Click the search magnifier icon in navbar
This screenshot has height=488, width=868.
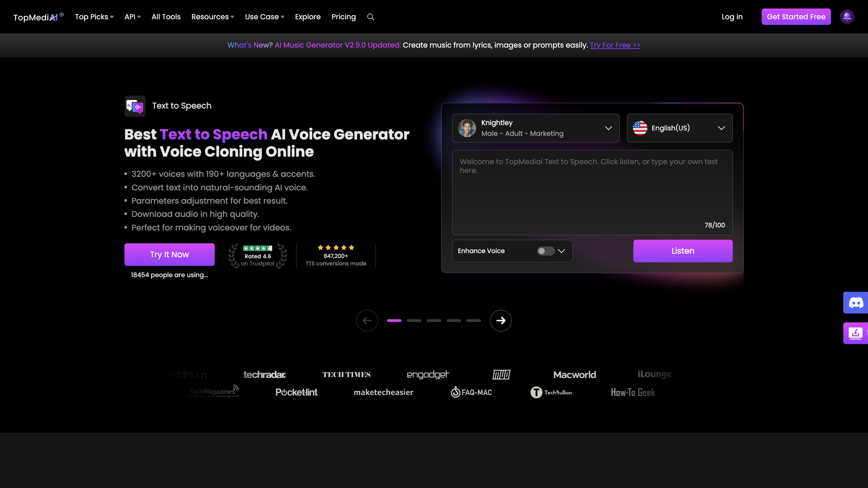(370, 17)
